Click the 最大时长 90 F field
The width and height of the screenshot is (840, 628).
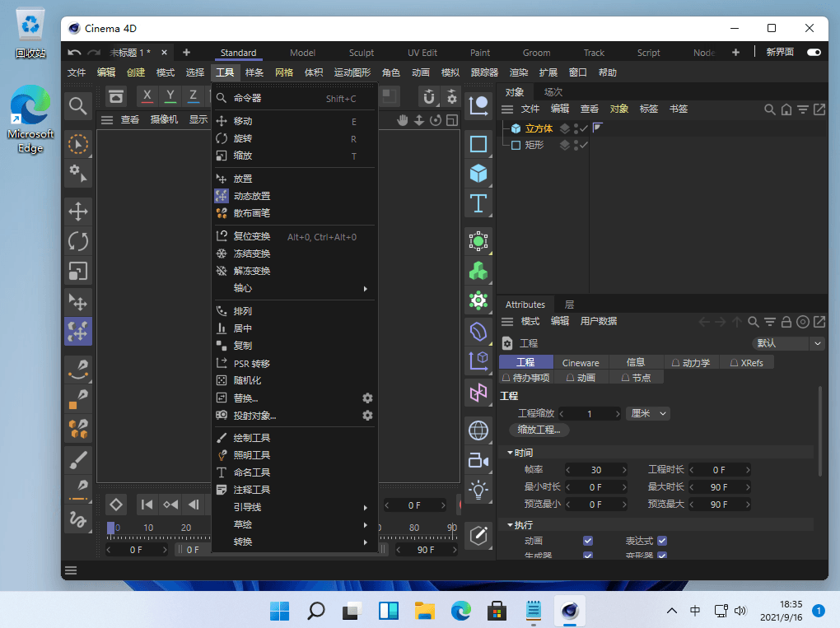[720, 487]
